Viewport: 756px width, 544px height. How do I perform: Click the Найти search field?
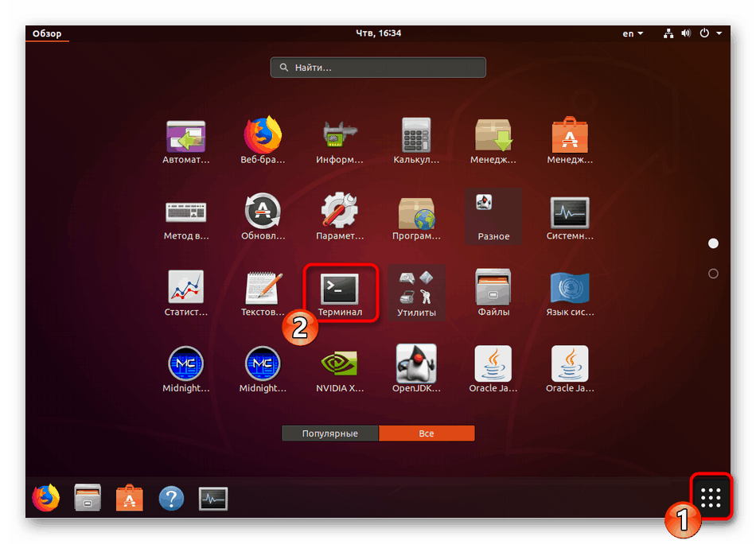tap(377, 67)
